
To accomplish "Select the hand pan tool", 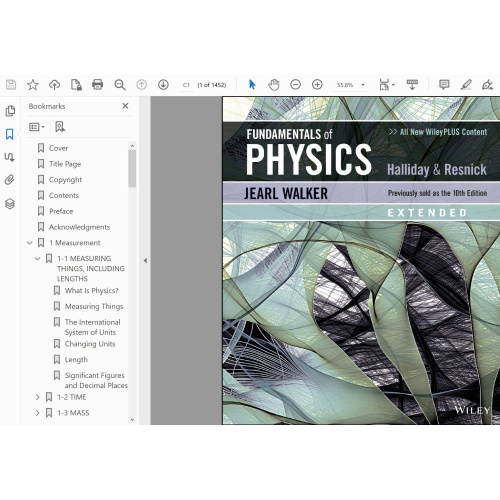I will click(x=274, y=85).
